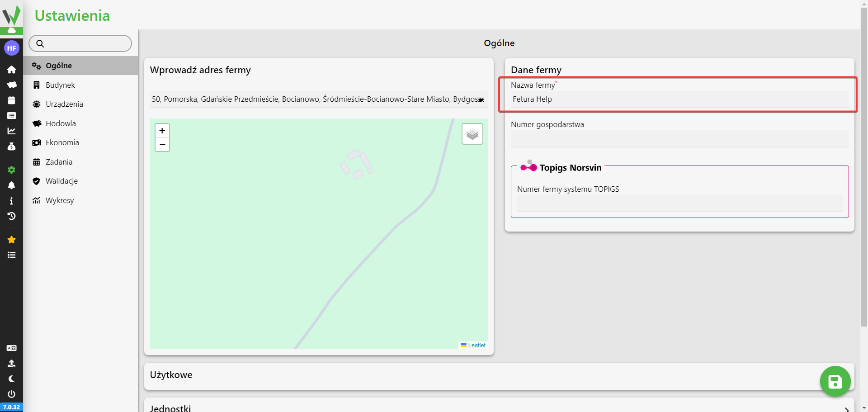Toggle dark mode with the moon icon

pos(11,379)
